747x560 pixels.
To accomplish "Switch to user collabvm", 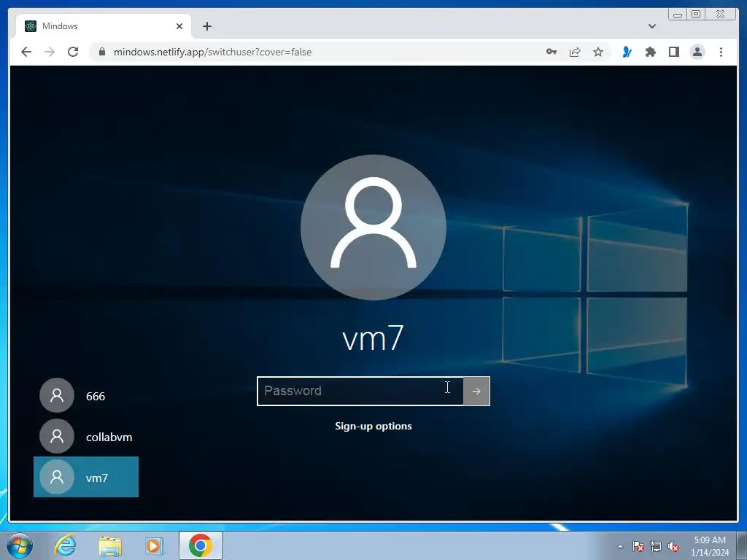I will [86, 436].
